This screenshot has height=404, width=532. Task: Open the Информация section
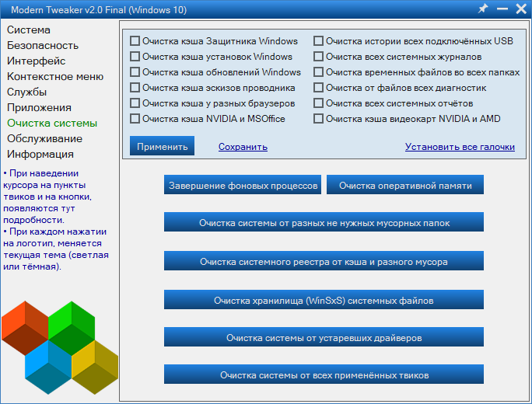coord(40,154)
